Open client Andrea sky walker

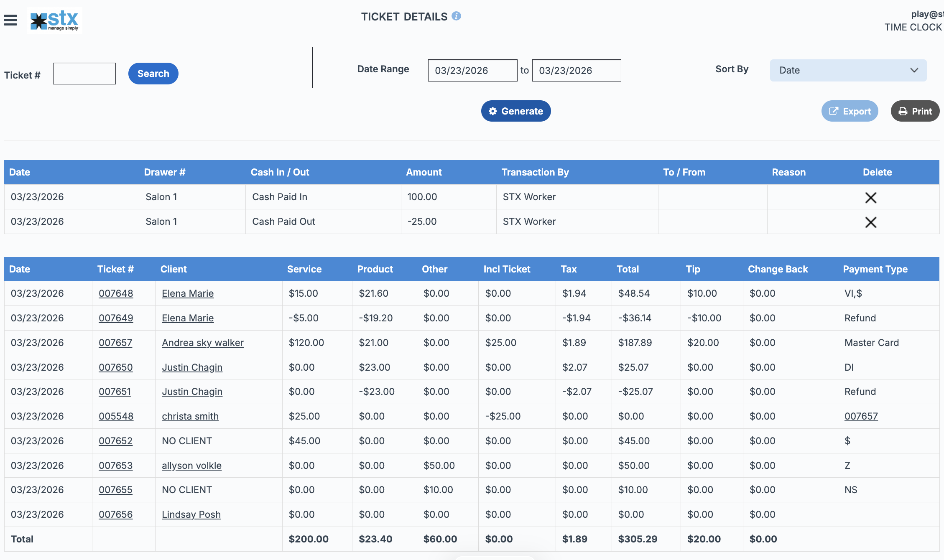202,343
